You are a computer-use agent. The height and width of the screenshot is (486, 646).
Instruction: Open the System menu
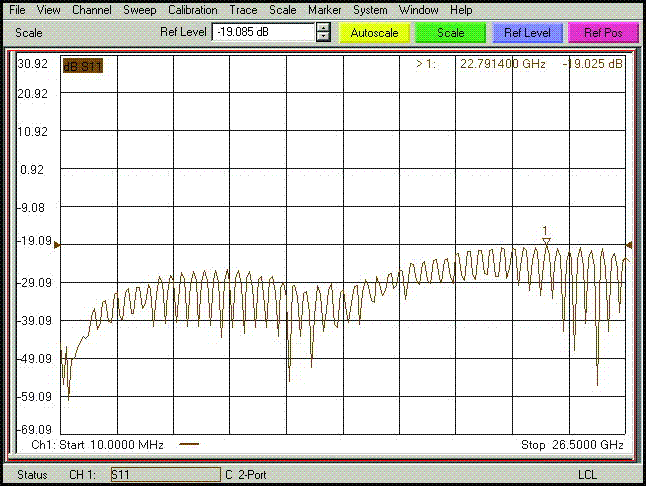click(370, 9)
